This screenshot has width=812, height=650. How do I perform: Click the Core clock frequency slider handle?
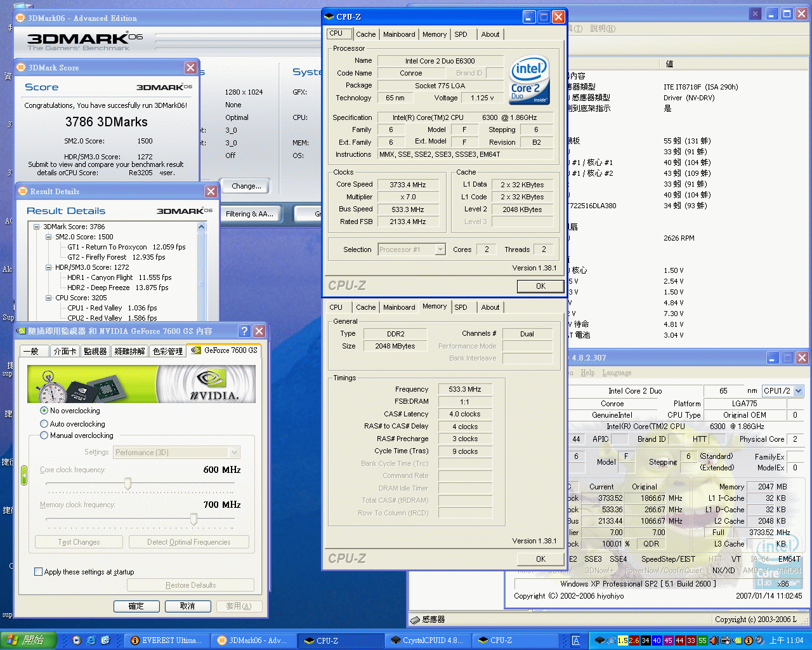(x=128, y=484)
